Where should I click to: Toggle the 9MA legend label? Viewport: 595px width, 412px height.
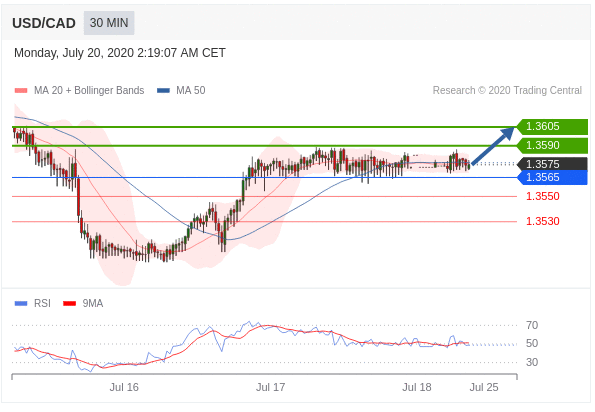pos(93,303)
